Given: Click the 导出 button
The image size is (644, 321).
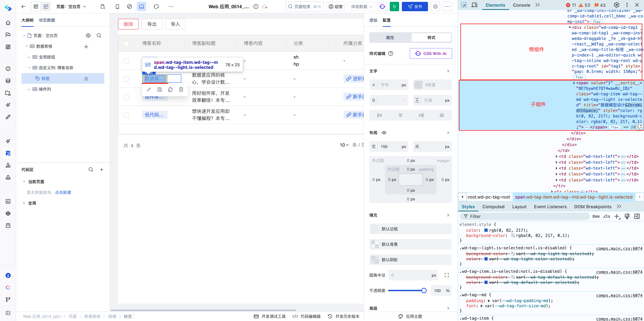Looking at the screenshot, I should [x=152, y=24].
